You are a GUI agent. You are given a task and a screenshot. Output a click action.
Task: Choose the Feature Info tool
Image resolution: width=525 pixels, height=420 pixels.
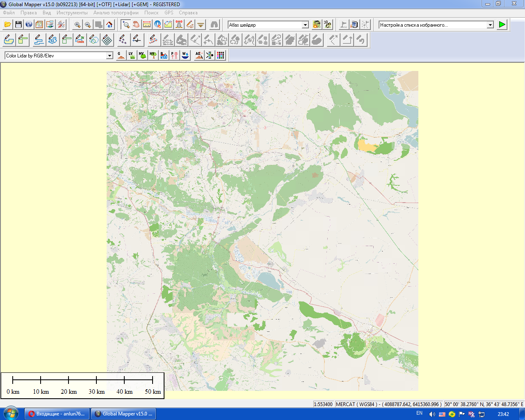pyautogui.click(x=157, y=25)
